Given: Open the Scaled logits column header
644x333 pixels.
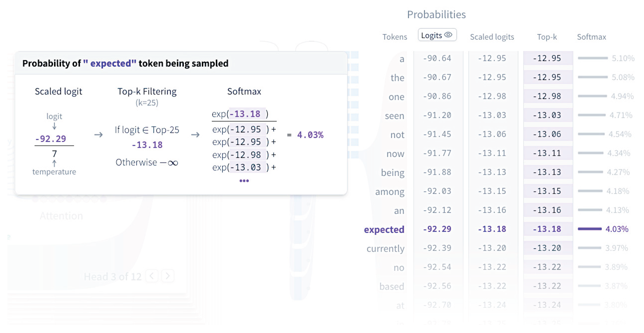Looking at the screenshot, I should pos(492,37).
